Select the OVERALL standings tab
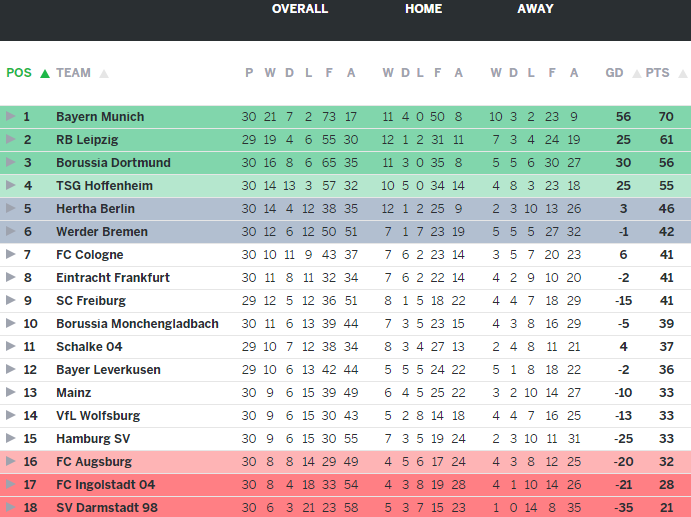Viewport: 691px width, 517px height. coord(300,9)
